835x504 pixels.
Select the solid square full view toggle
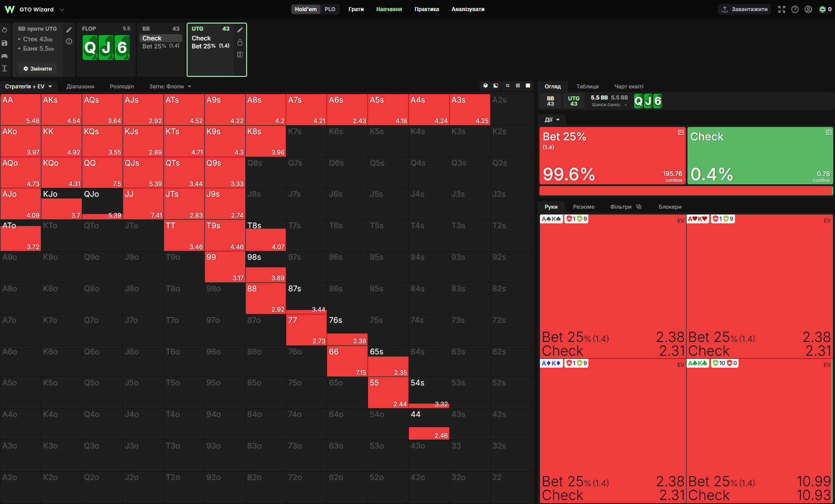528,86
